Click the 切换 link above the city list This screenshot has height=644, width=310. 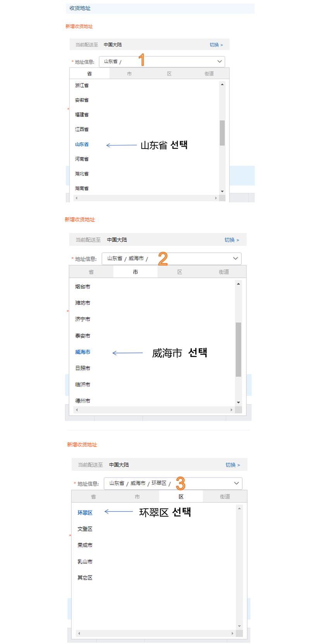coord(232,240)
